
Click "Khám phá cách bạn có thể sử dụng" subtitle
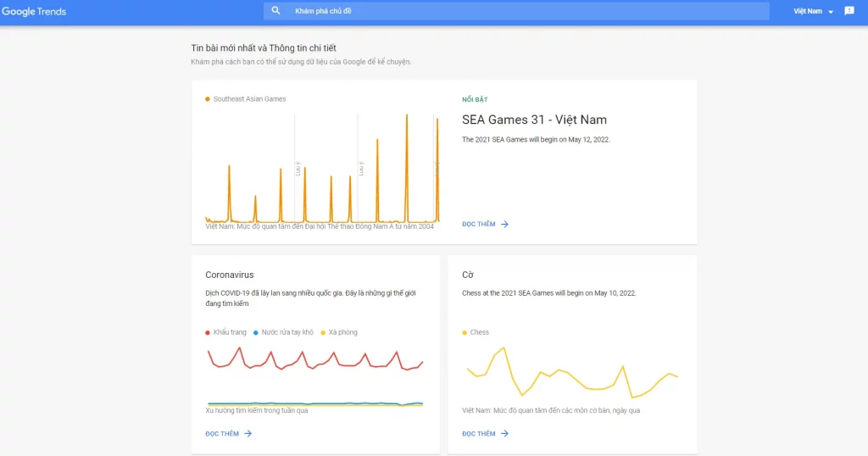[301, 62]
